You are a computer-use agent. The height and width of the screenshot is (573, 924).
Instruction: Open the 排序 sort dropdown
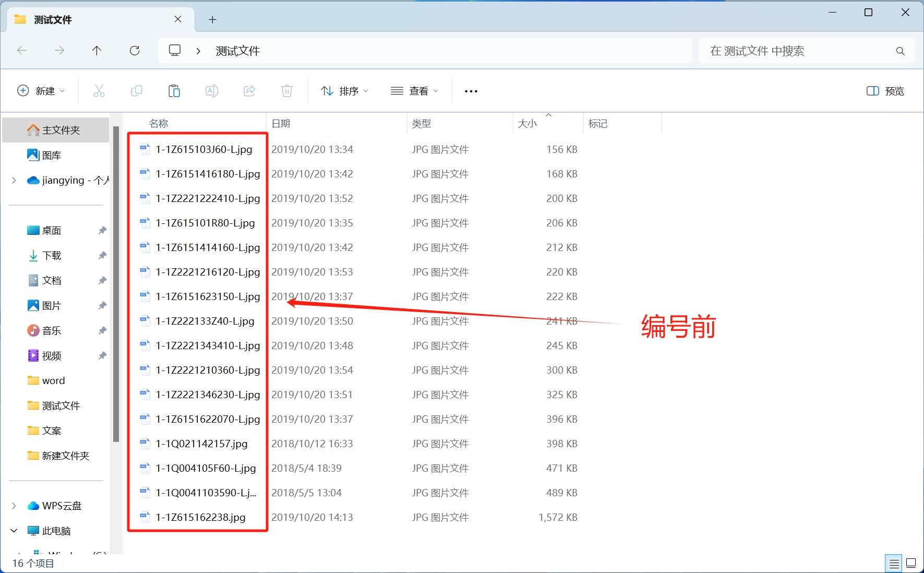[344, 90]
